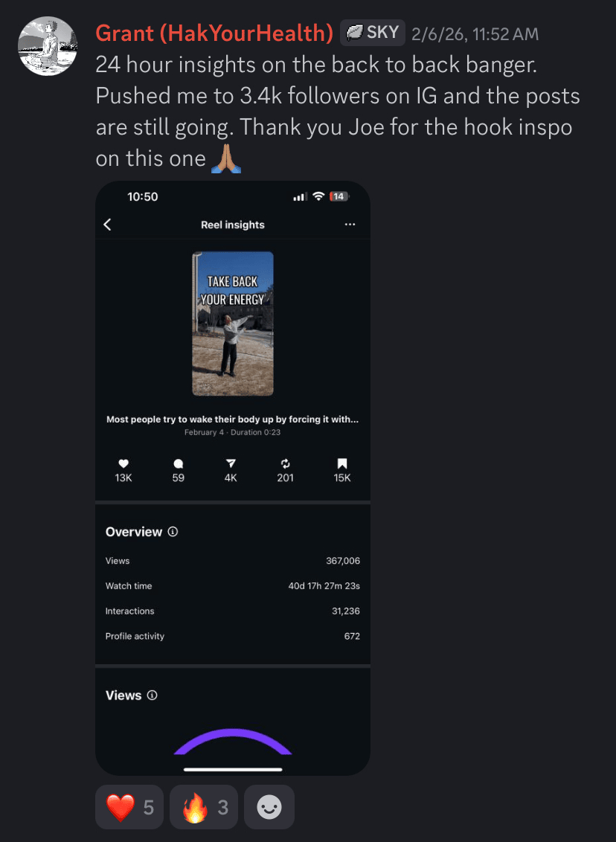Open the three-dot menu on Reel insights
616x842 pixels.
pyautogui.click(x=350, y=225)
